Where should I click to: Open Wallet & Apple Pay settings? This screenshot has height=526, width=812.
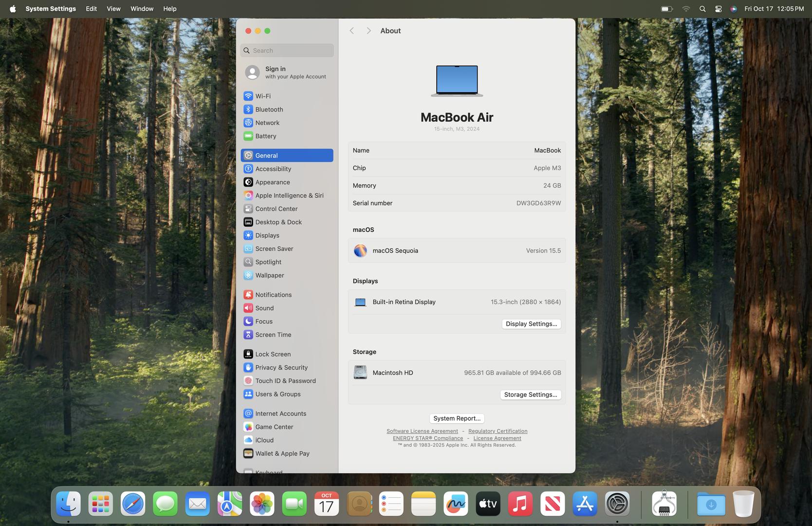(x=282, y=453)
